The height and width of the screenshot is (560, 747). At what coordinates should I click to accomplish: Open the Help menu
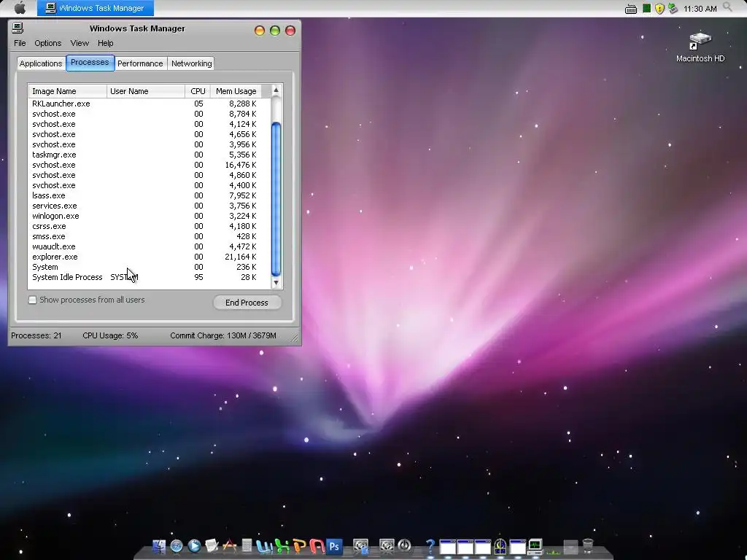click(105, 43)
